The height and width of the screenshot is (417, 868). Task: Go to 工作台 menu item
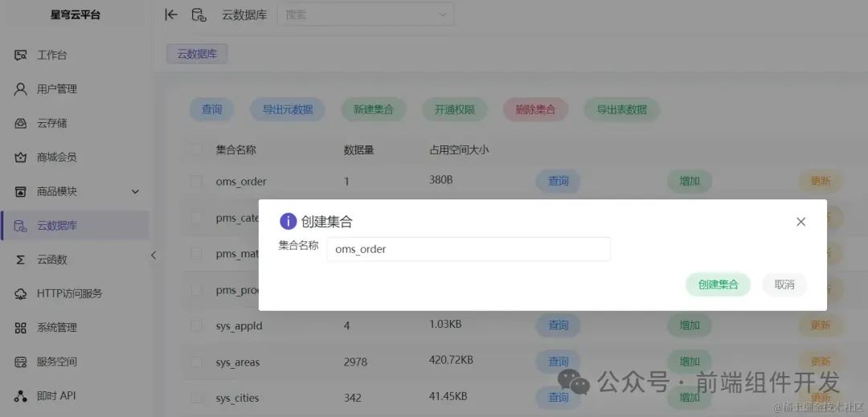pyautogui.click(x=52, y=55)
